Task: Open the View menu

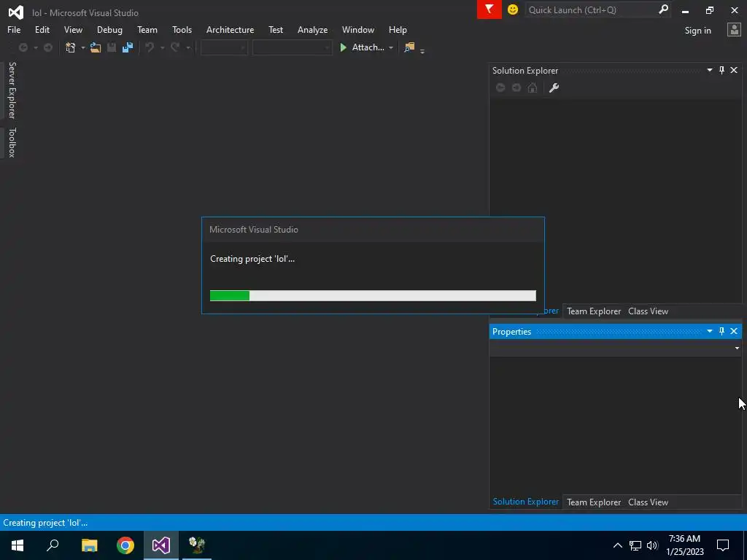Action: click(x=73, y=29)
